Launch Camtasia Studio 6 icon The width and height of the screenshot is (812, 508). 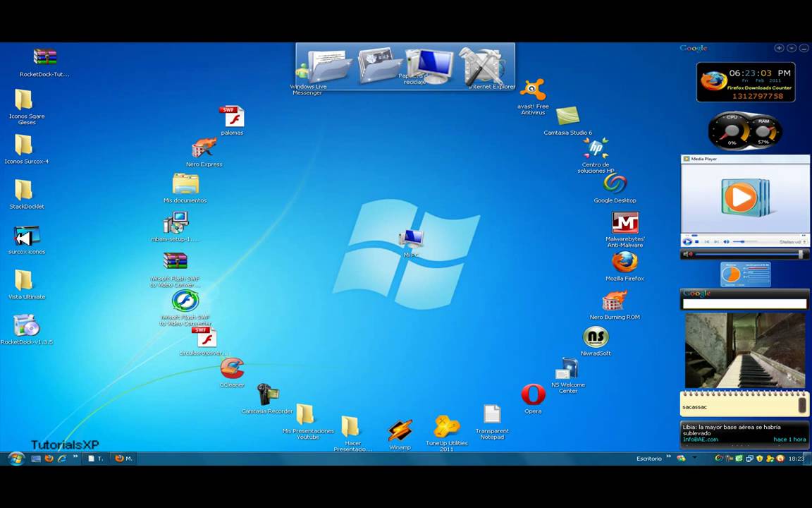pyautogui.click(x=567, y=116)
